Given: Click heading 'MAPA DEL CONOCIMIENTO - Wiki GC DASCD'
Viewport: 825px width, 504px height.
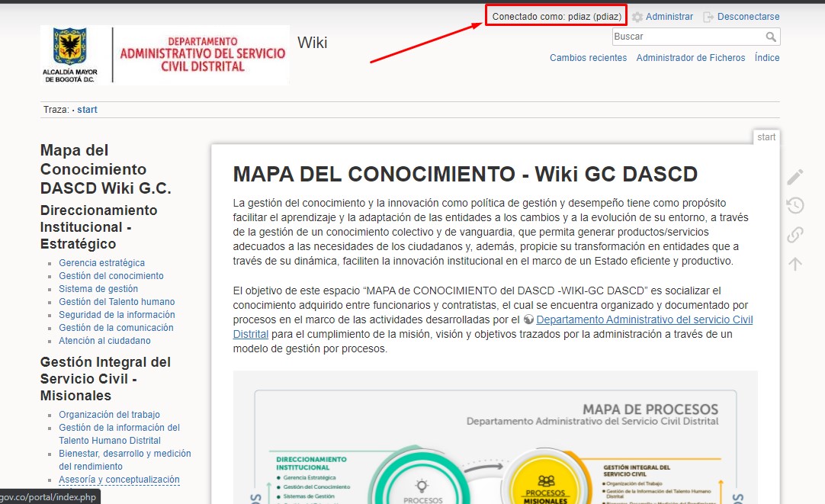Looking at the screenshot, I should tap(465, 174).
